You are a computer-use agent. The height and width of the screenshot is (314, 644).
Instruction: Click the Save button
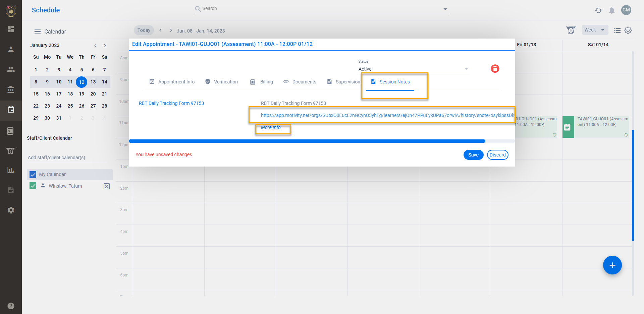[473, 154]
